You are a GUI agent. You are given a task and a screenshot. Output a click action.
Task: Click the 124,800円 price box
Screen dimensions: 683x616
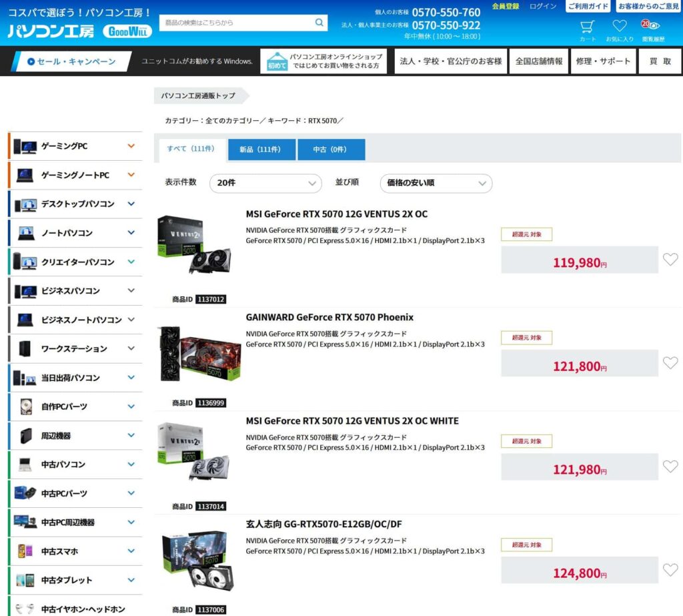point(580,570)
